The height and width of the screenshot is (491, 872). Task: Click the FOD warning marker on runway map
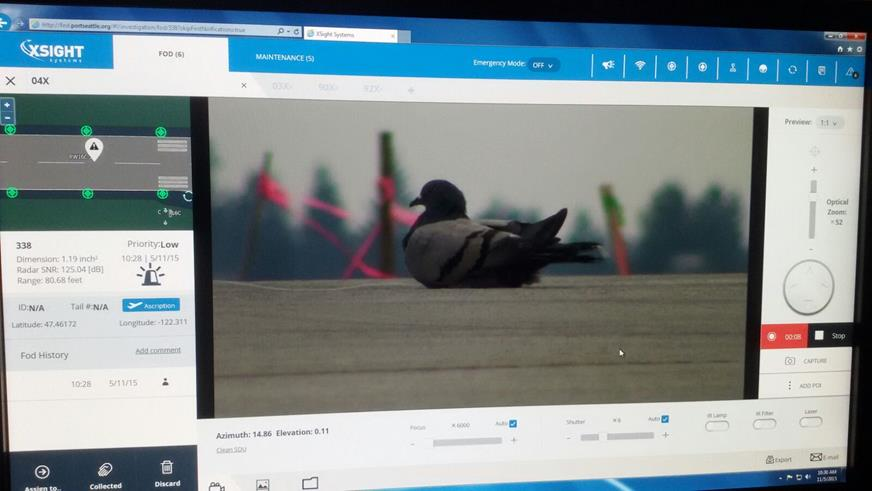[x=94, y=150]
